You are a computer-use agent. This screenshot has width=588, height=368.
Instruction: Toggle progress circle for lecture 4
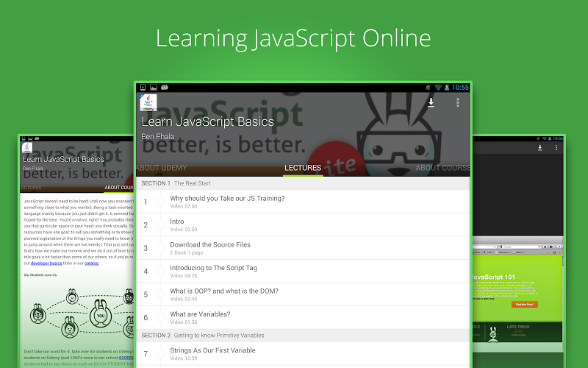click(160, 271)
